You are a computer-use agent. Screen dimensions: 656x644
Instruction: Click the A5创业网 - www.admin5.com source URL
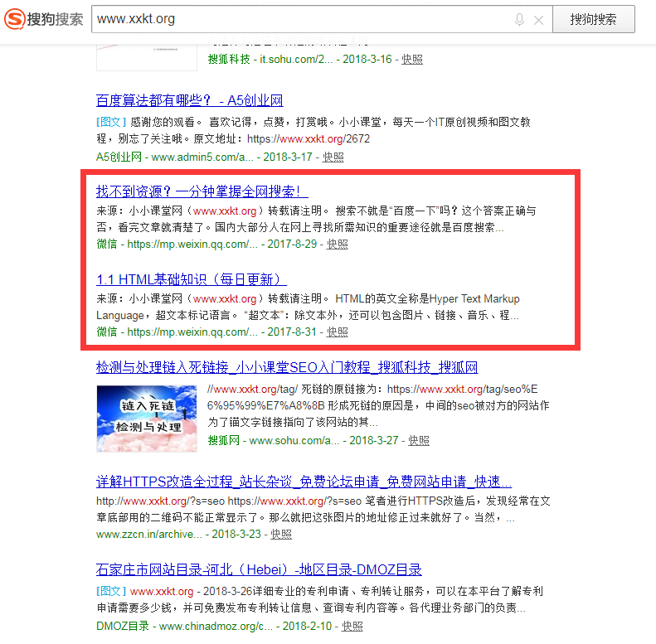click(175, 157)
